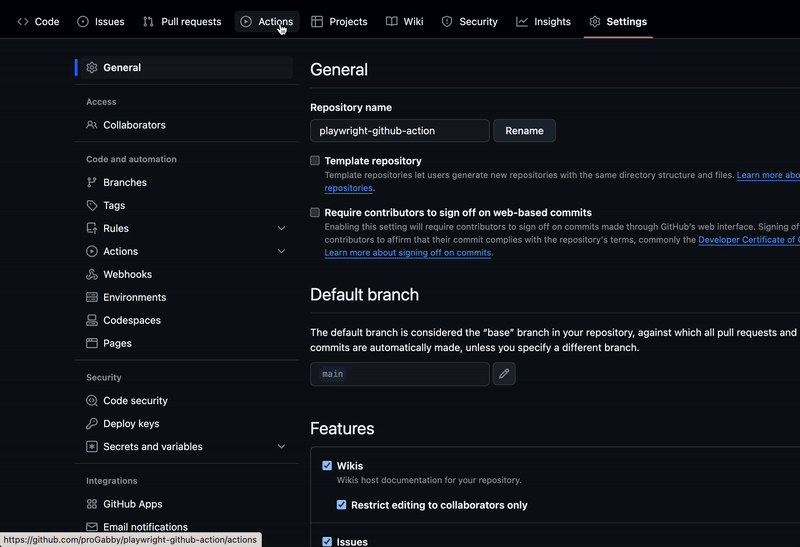
Task: Click the Deploy keys key icon
Action: [x=92, y=424]
